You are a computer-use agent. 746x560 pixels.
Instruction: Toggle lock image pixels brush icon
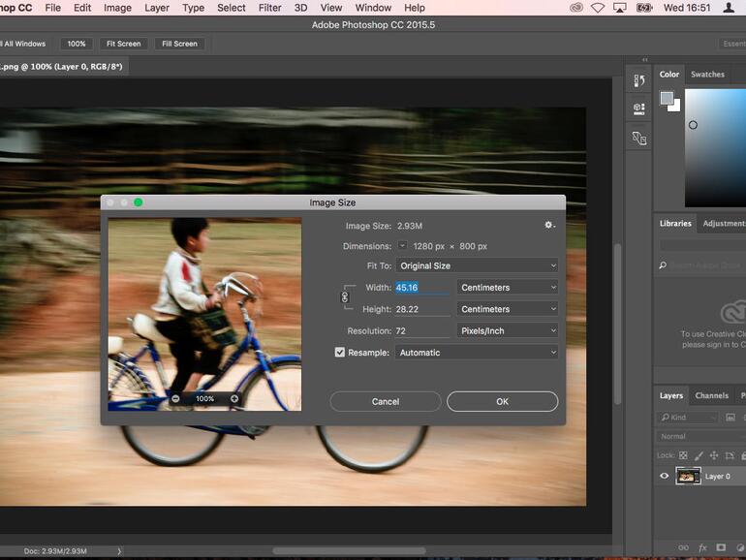point(699,455)
